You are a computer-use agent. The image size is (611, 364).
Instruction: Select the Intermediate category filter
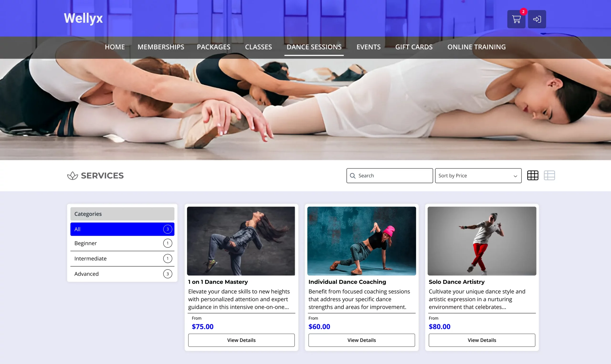coord(122,259)
